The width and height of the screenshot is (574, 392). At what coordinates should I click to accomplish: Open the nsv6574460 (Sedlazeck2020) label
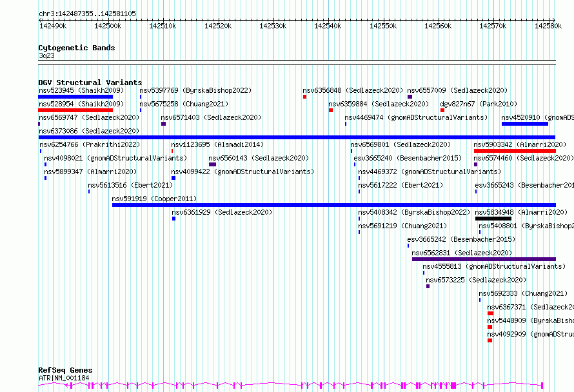pos(524,158)
